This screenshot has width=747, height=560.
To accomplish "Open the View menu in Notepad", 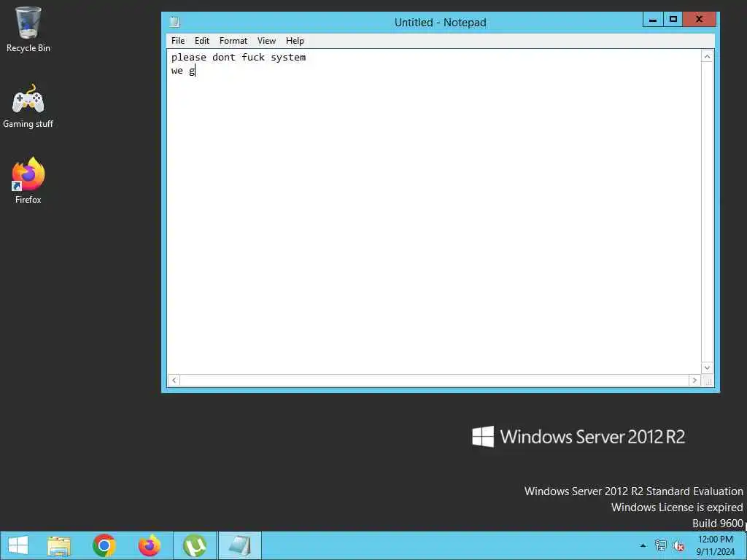I will [x=266, y=41].
